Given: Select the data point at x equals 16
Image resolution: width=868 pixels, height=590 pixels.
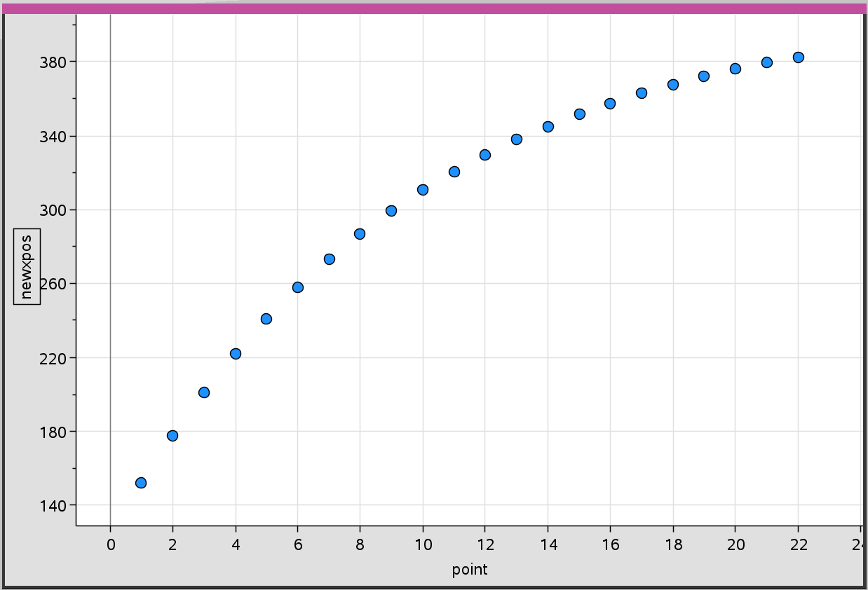Looking at the screenshot, I should point(610,104).
